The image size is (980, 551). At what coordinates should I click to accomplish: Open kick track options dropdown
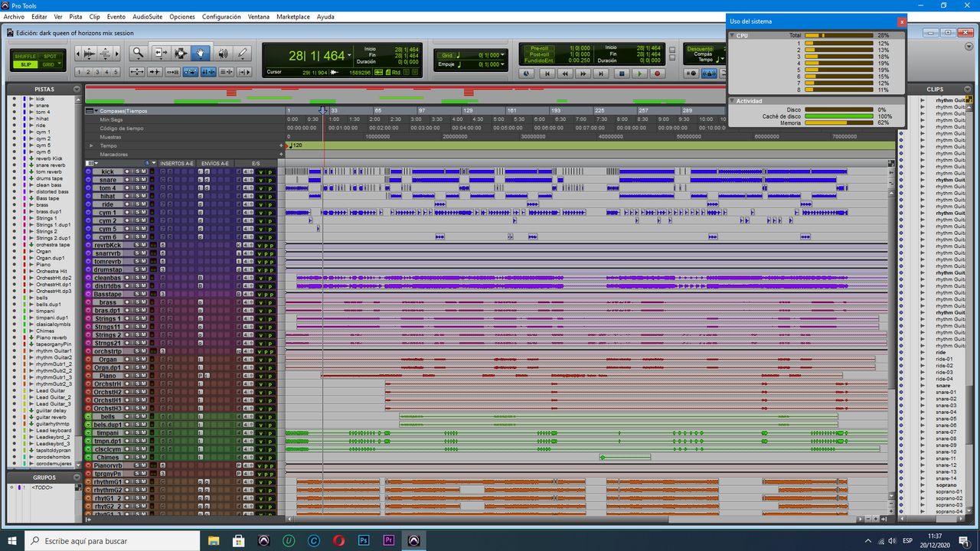tap(88, 171)
